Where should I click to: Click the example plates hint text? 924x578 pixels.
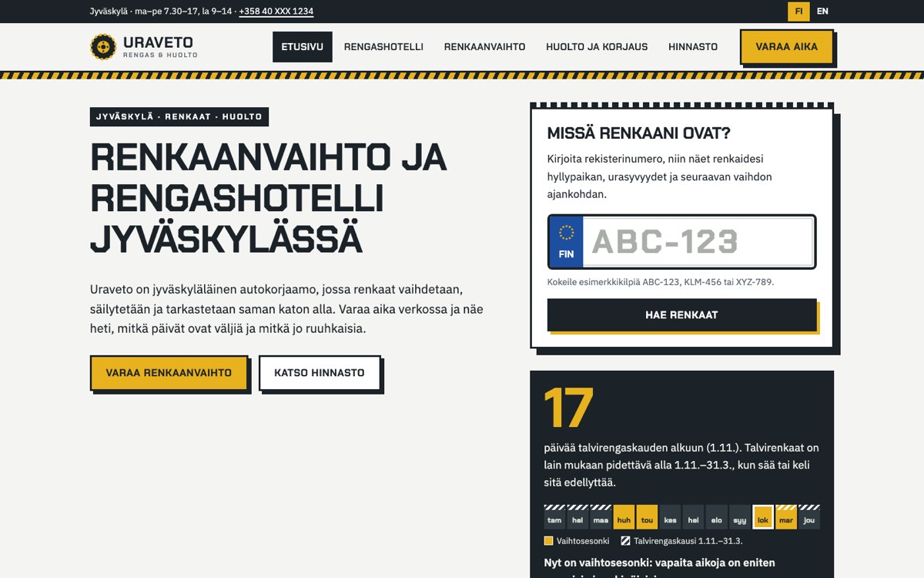tap(661, 282)
